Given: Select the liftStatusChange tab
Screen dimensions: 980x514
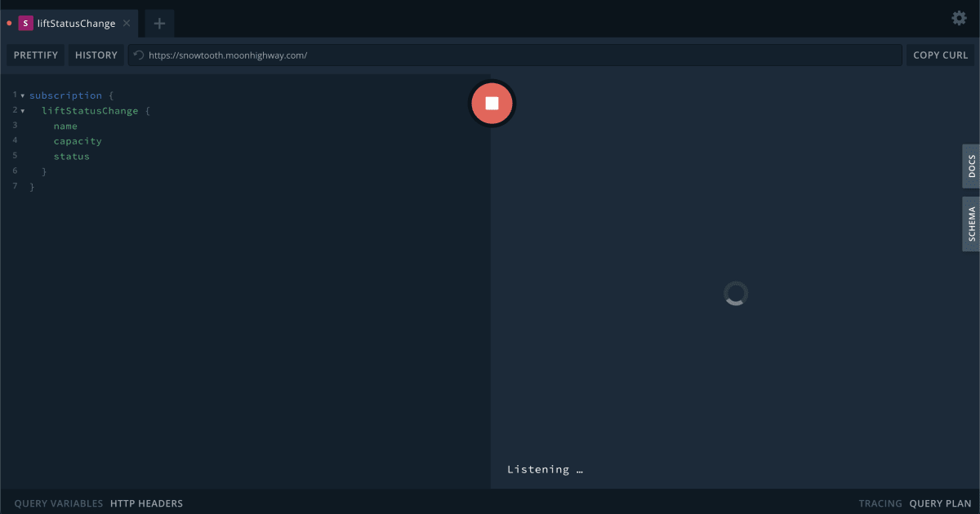Looking at the screenshot, I should pos(69,23).
